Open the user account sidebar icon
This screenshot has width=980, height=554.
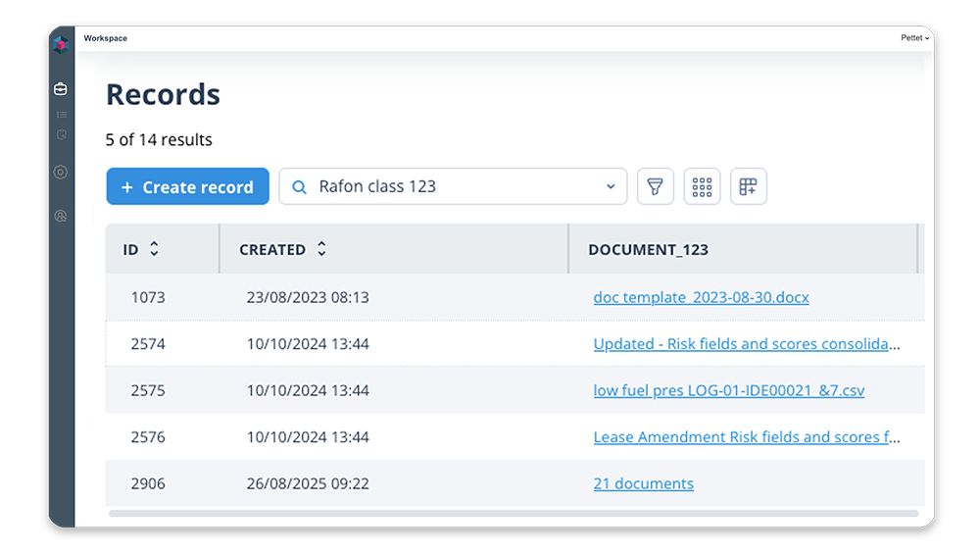[x=61, y=216]
